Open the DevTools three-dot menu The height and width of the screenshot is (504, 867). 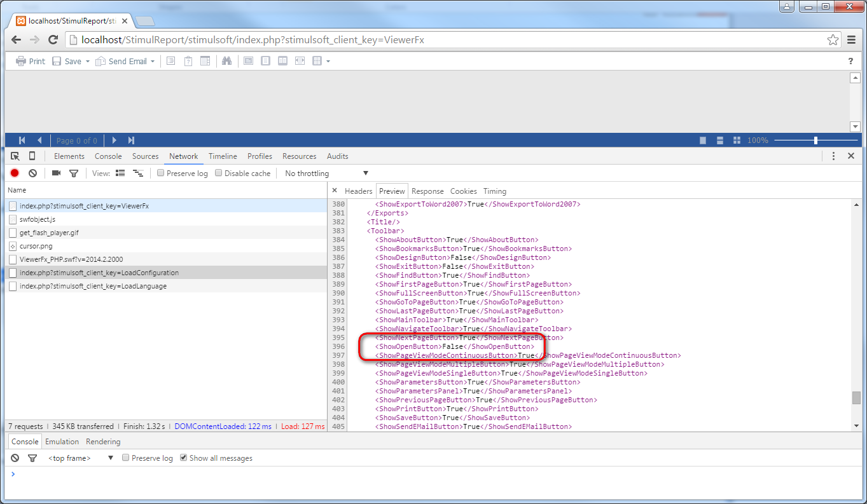coord(833,156)
